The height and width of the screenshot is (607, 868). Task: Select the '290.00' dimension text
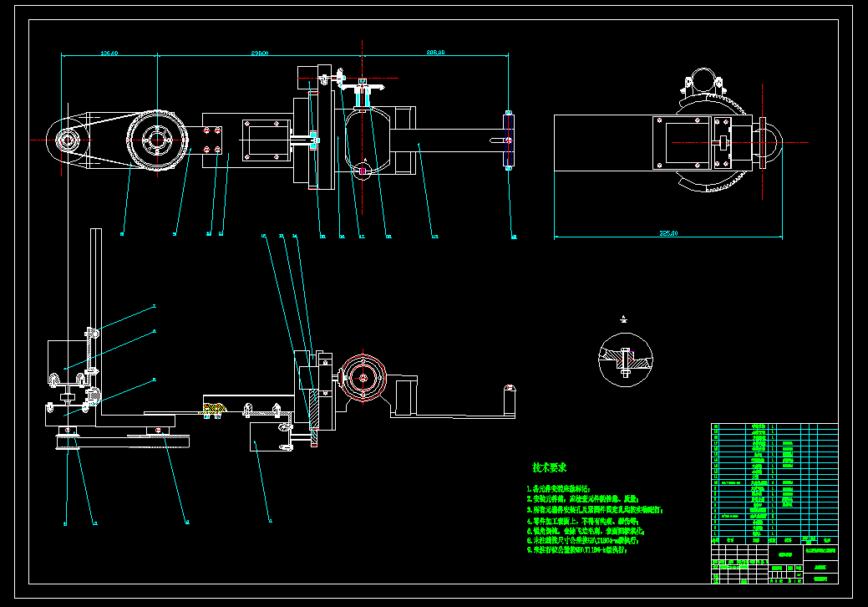pyautogui.click(x=260, y=54)
